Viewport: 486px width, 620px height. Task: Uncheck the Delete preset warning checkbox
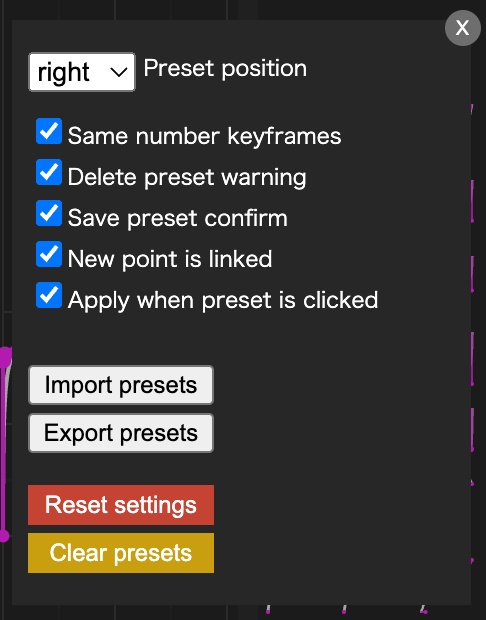(49, 172)
